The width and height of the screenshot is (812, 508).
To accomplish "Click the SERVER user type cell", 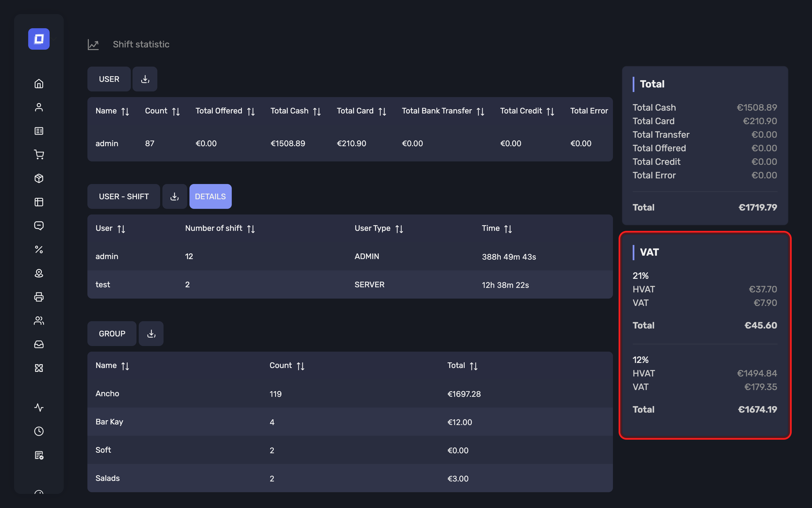I will [369, 284].
